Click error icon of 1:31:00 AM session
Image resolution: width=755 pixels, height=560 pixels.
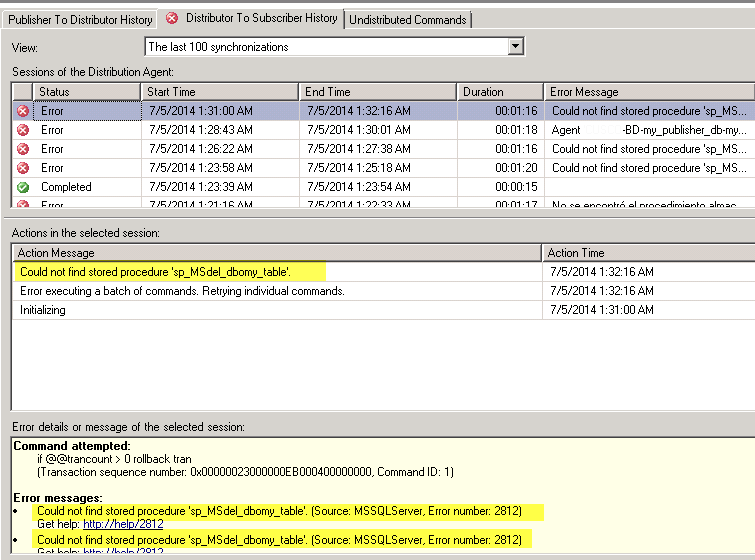23,111
